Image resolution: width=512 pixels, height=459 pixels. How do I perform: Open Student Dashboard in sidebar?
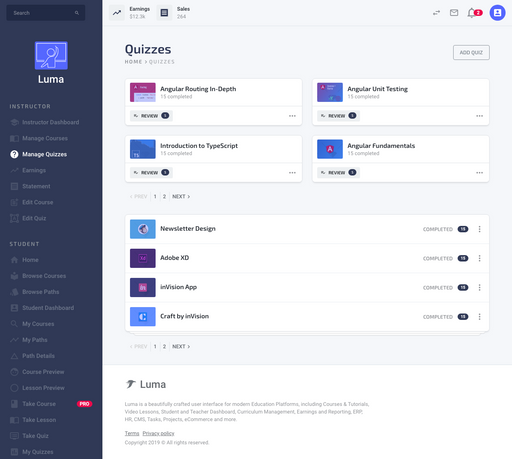pos(48,308)
